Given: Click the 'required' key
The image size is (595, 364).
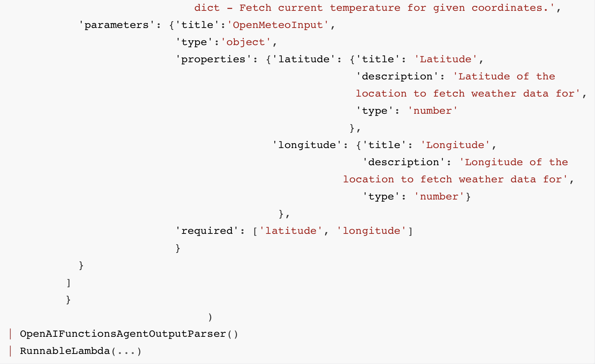Looking at the screenshot, I should 207,231.
